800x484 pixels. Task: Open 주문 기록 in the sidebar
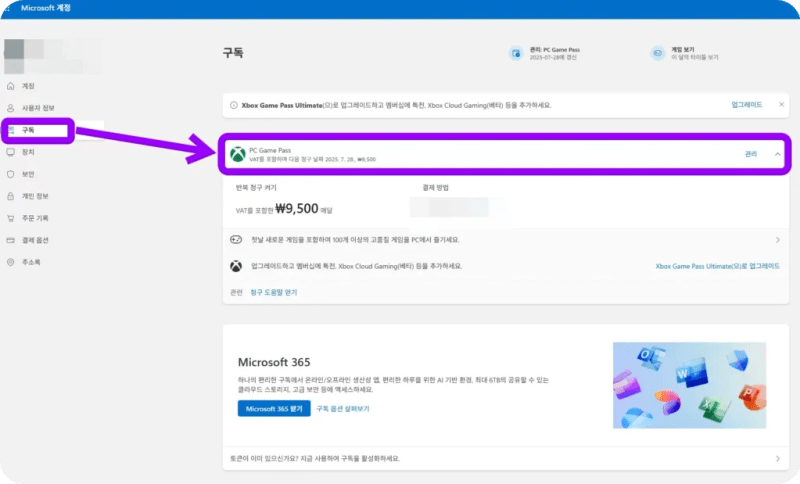tap(35, 218)
